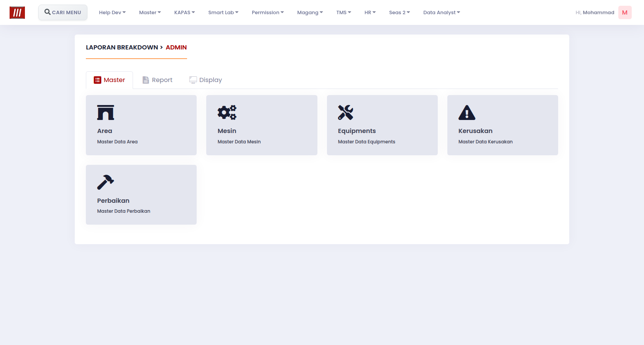644x345 pixels.
Task: Open the TMS dropdown menu
Action: (343, 13)
